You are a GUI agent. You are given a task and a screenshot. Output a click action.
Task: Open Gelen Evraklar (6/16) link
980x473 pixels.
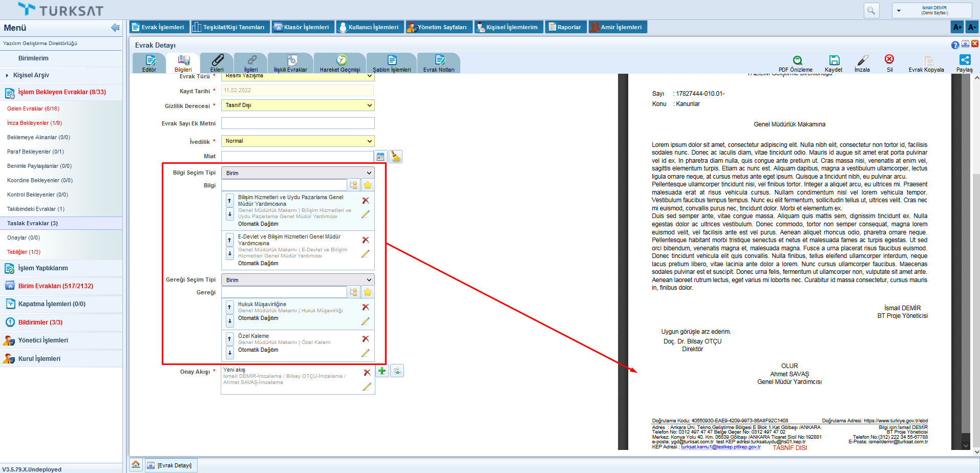click(x=33, y=109)
